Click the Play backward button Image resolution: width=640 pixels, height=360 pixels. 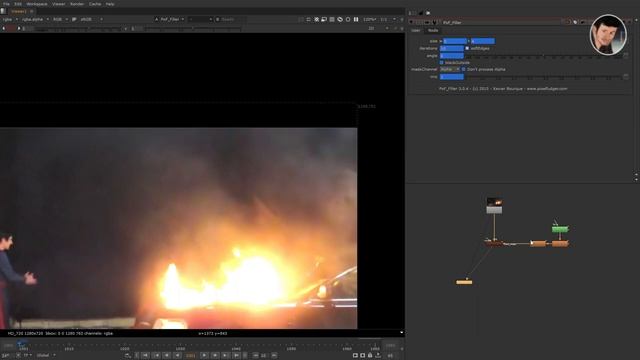[177, 356]
